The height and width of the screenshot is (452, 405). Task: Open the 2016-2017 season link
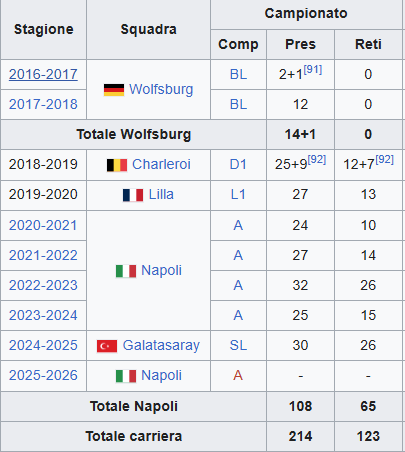[x=43, y=74]
